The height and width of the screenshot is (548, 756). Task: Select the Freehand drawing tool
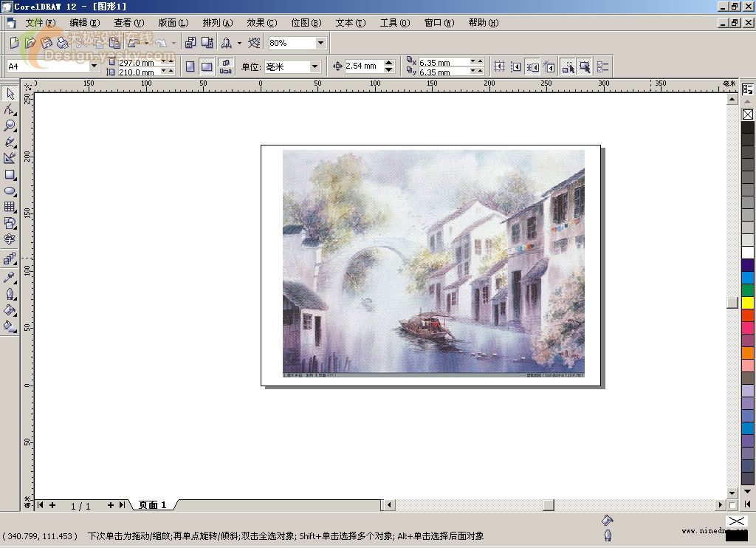pyautogui.click(x=10, y=143)
